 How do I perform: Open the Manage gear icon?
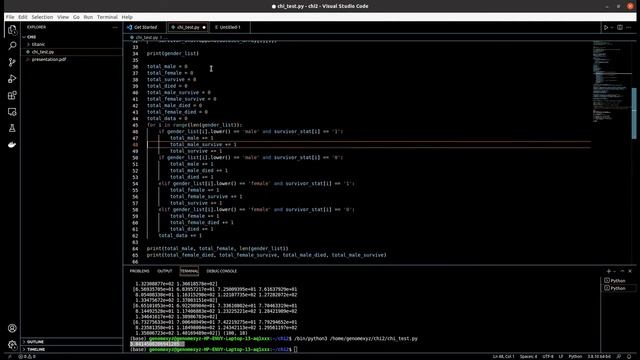pos(12,345)
